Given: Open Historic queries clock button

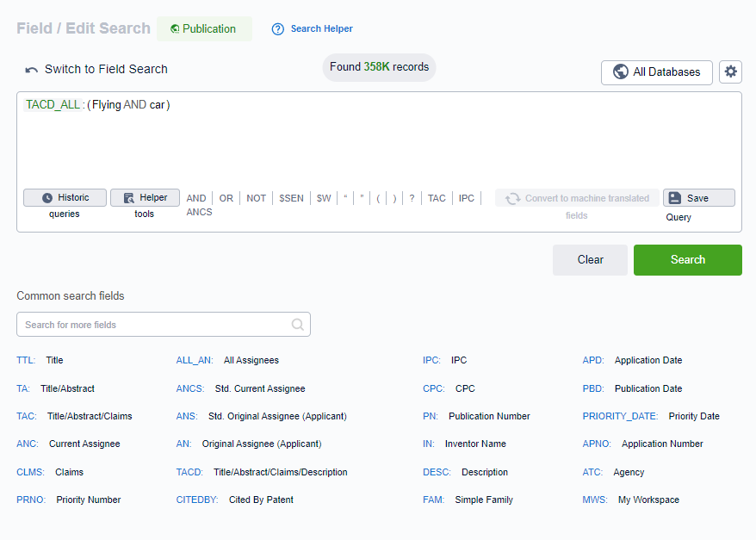Looking at the screenshot, I should point(65,198).
